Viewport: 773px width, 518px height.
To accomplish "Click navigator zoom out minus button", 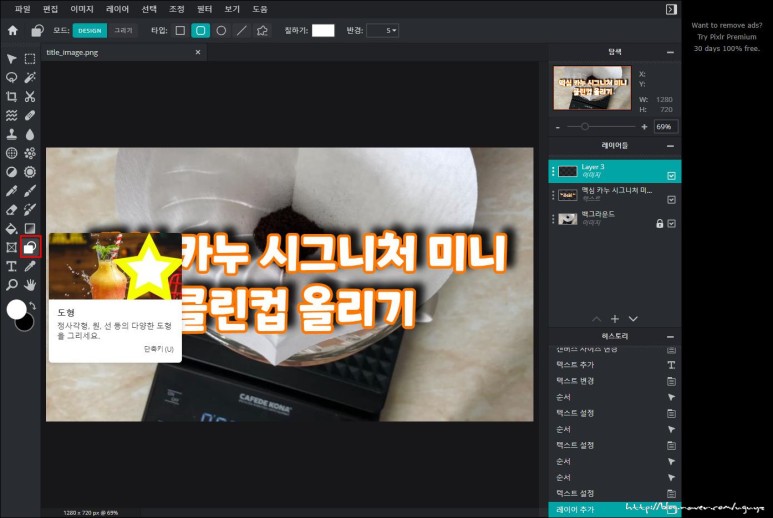I will [558, 127].
